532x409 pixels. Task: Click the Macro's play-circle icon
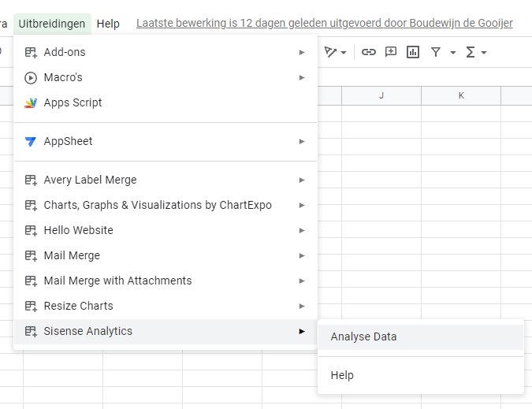pyautogui.click(x=31, y=78)
